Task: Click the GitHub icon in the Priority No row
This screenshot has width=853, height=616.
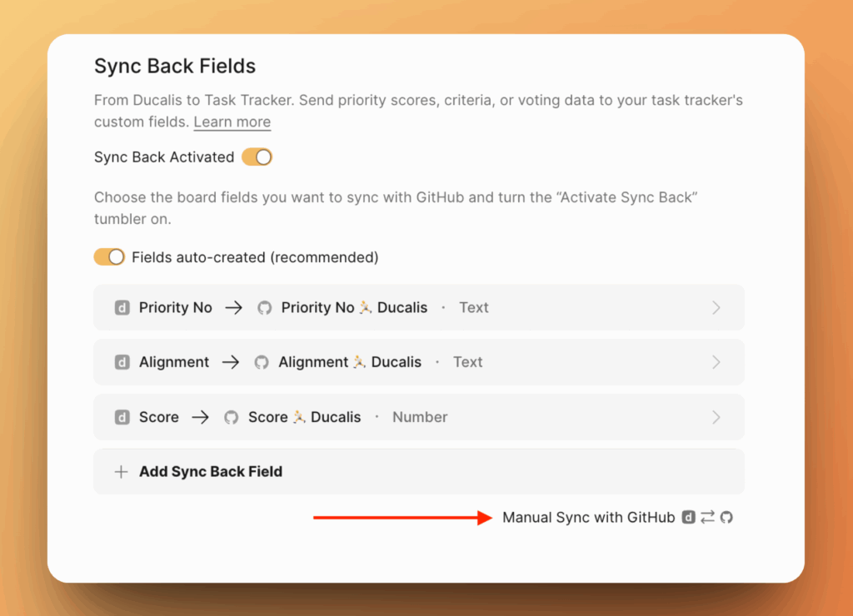Action: [264, 308]
